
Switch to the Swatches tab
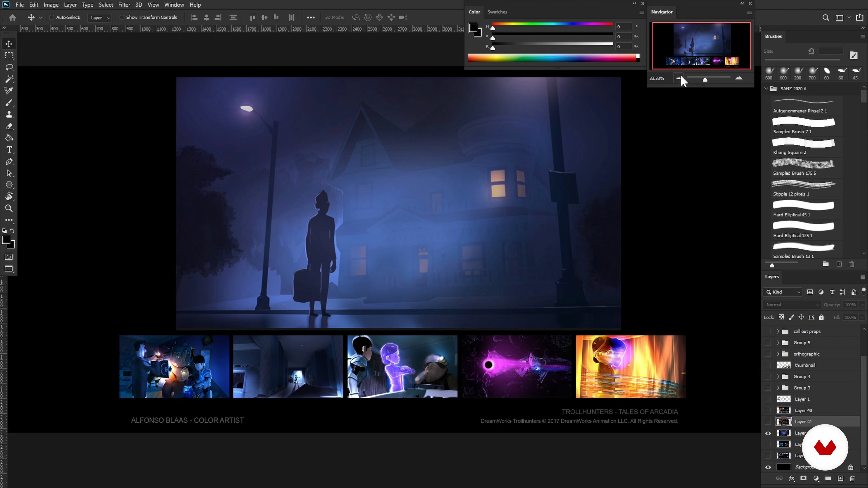click(x=497, y=12)
